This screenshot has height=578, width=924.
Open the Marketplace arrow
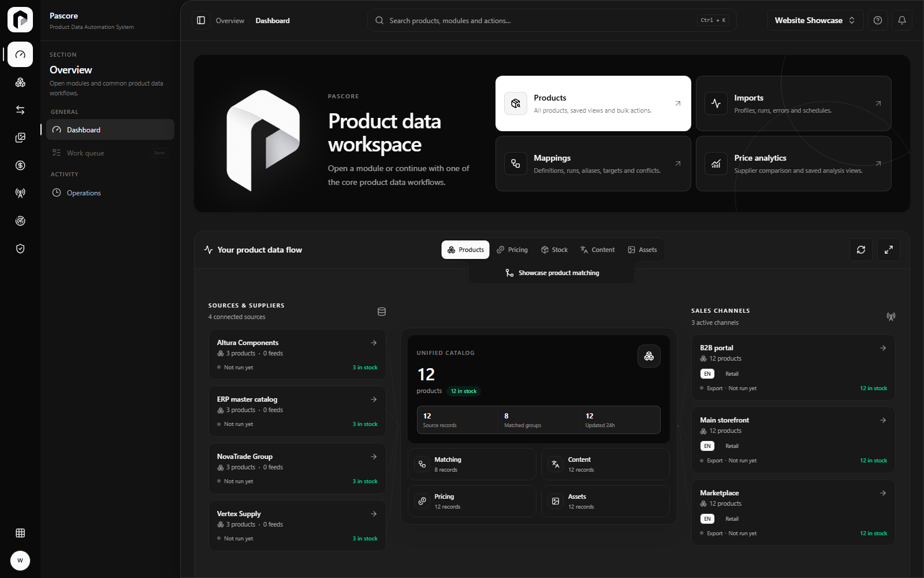tap(883, 493)
